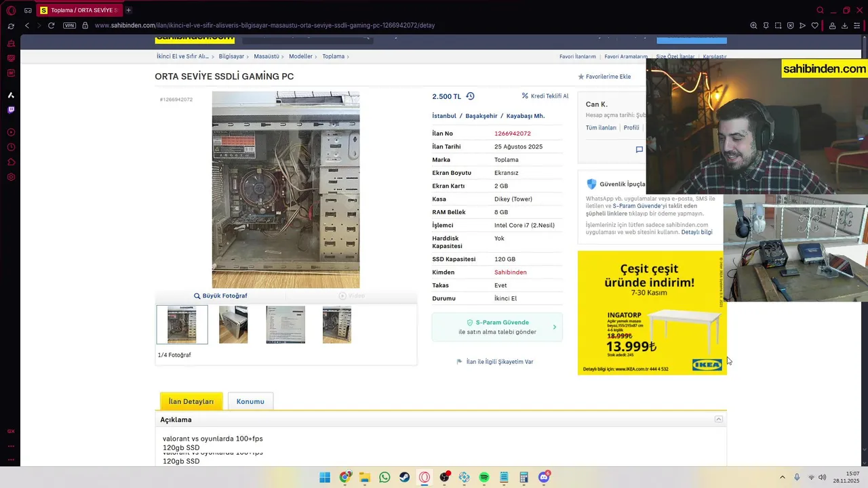Open Calculator from the taskbar
The height and width of the screenshot is (488, 868).
[524, 478]
